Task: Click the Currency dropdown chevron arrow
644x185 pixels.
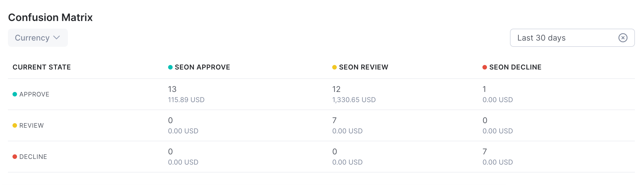Action: [x=57, y=38]
